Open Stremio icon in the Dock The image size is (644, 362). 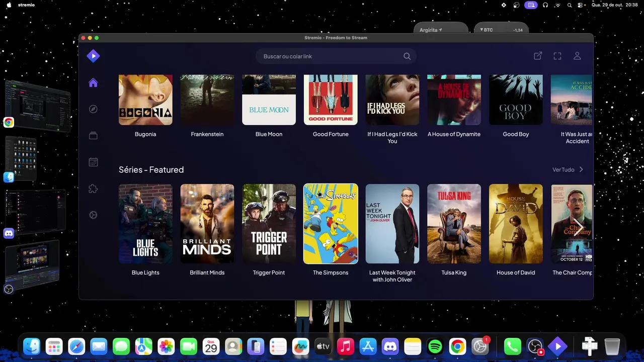(x=557, y=346)
